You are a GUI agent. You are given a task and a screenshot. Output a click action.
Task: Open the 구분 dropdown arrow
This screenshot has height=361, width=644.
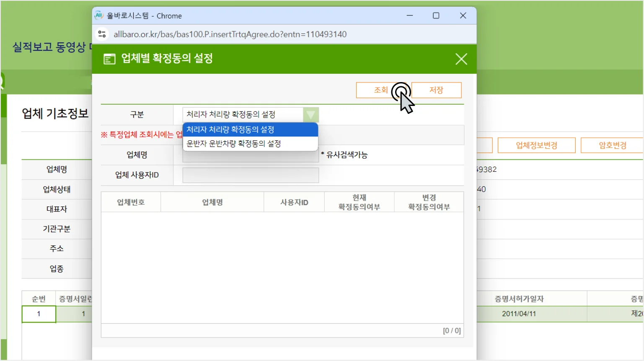click(310, 115)
